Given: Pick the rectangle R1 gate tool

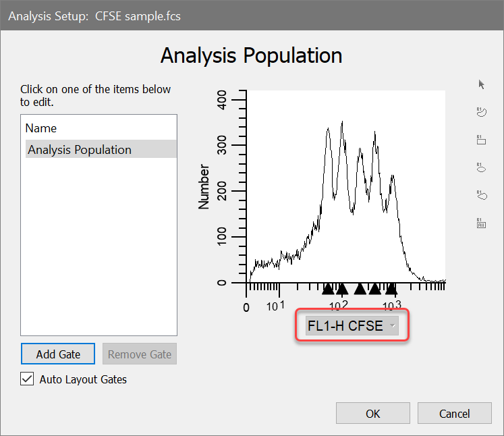Looking at the screenshot, I should click(482, 140).
